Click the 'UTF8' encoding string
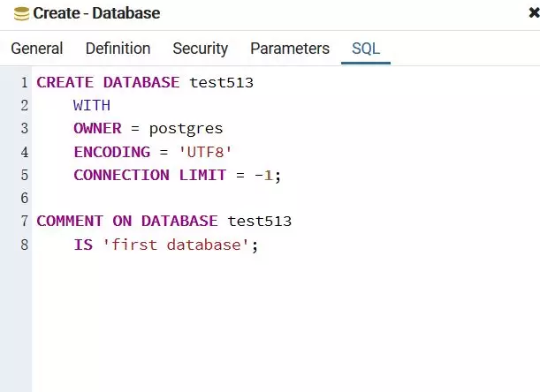Viewport: 540px width, 392px height. (x=206, y=152)
